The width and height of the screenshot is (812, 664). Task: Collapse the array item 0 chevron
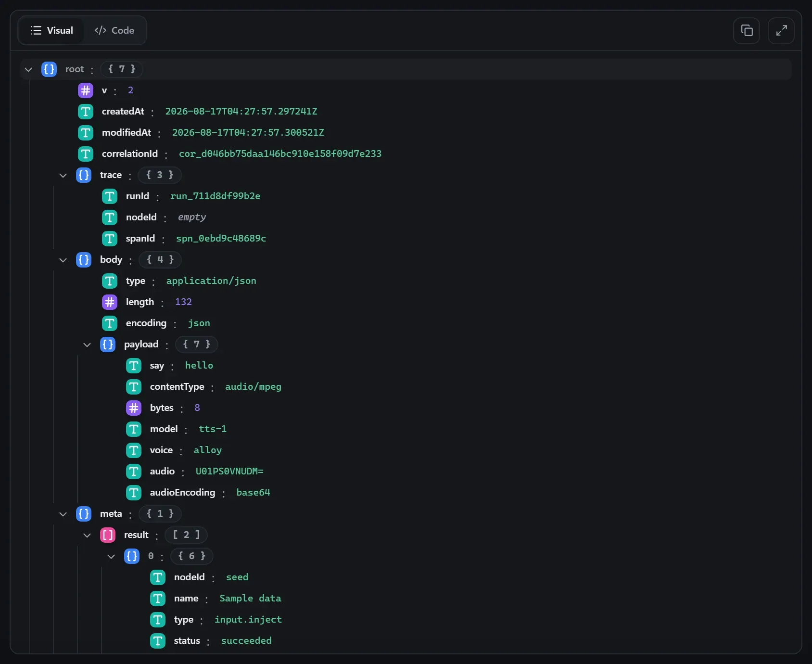click(x=111, y=556)
